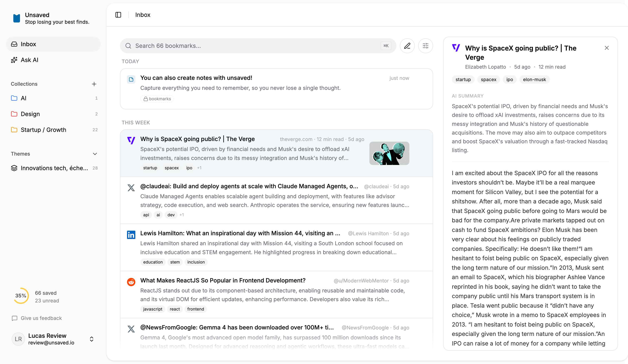Click the layers icon beside Innovations tech

click(x=14, y=168)
